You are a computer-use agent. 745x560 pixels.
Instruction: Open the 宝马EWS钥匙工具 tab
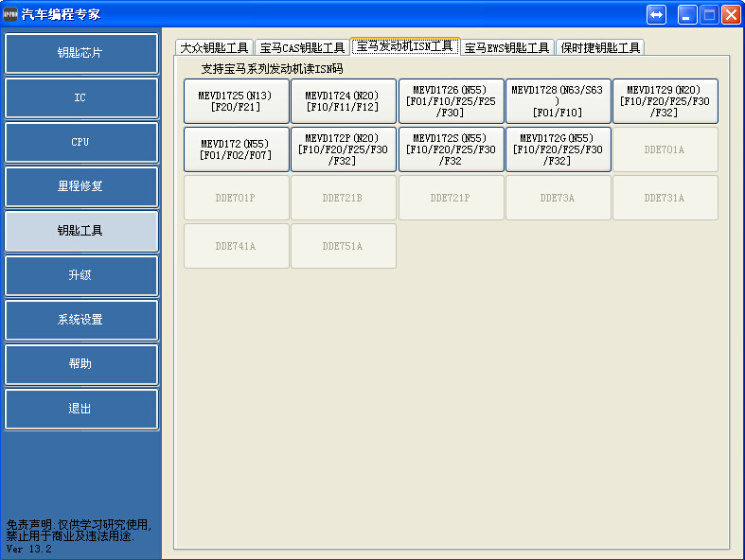click(x=507, y=48)
